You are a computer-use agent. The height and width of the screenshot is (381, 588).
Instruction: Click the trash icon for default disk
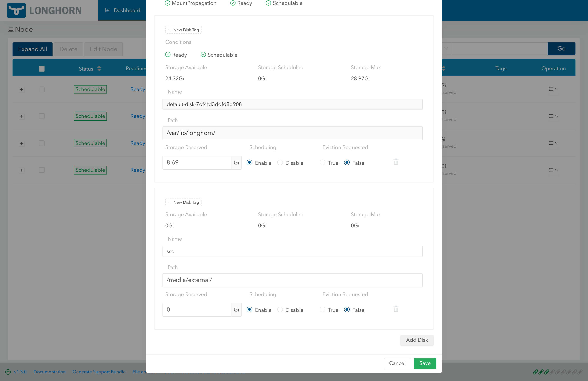396,162
